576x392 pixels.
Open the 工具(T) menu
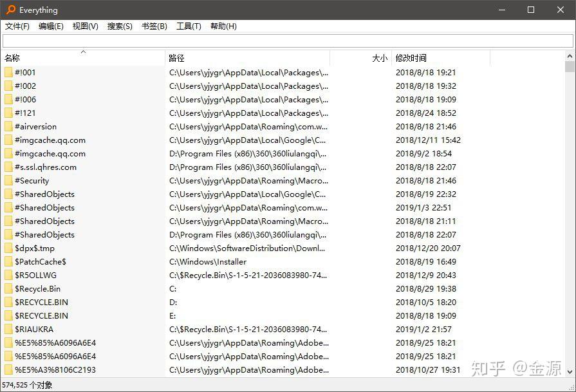(x=189, y=26)
